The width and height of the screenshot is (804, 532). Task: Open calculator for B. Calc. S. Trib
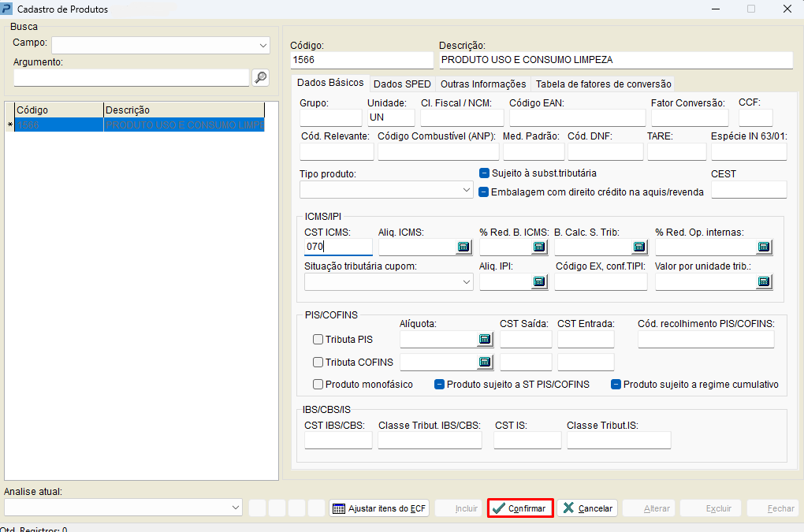click(638, 247)
